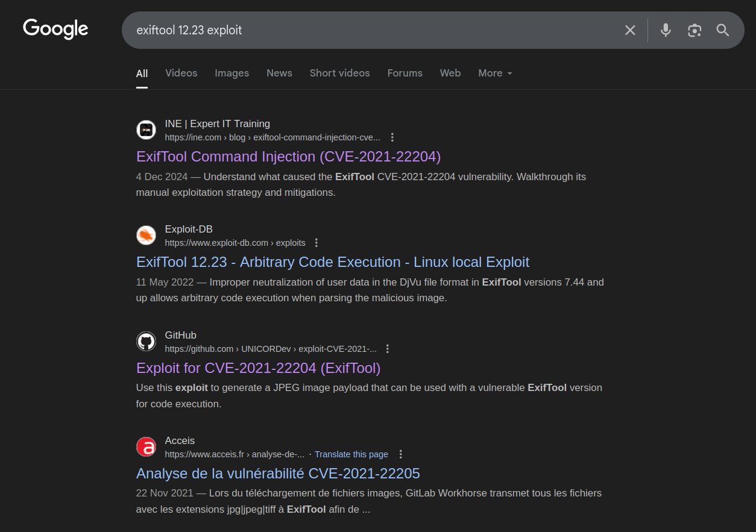Click the exploit-db.com breadcrumb URL

tap(235, 243)
